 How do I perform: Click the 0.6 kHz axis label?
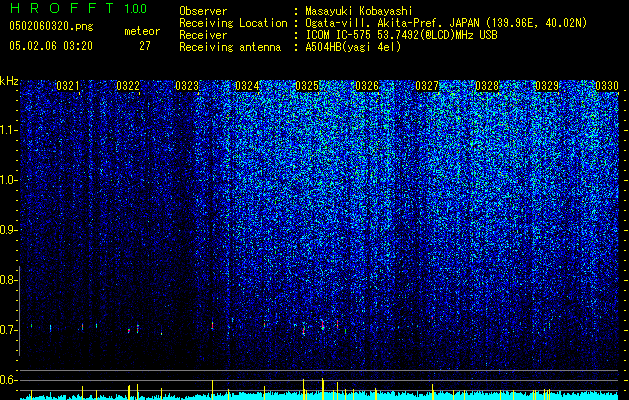[x=9, y=380]
